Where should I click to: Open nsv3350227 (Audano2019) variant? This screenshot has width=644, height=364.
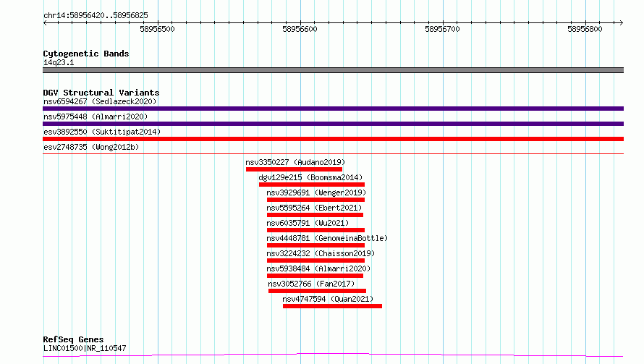(295, 162)
